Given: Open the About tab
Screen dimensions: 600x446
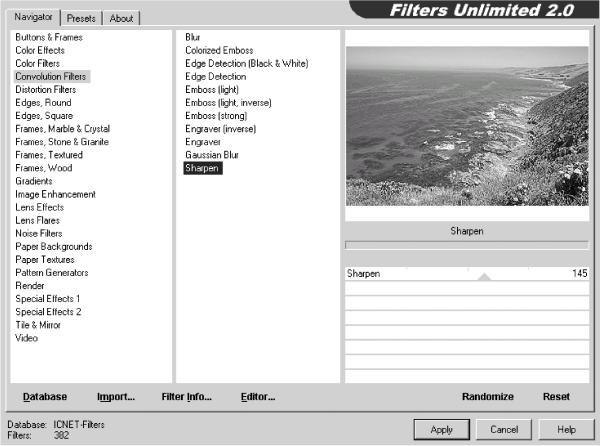Looking at the screenshot, I should 121,18.
